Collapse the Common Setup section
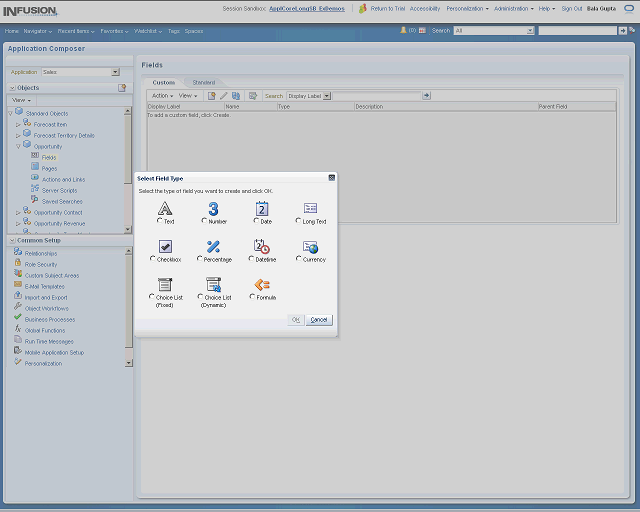The width and height of the screenshot is (640, 512). [x=11, y=240]
